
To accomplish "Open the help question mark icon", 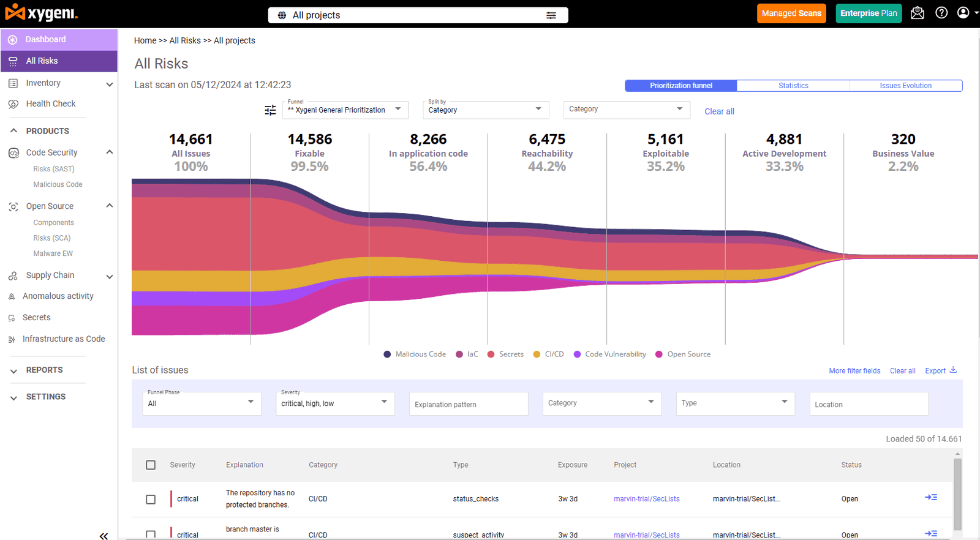I will tap(941, 13).
